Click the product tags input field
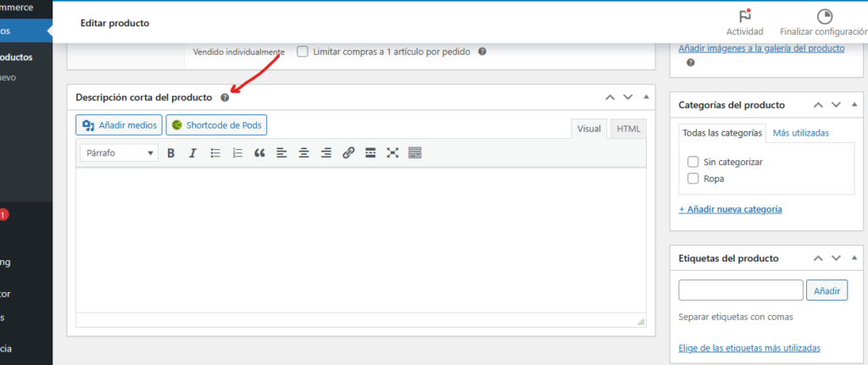 pos(740,290)
